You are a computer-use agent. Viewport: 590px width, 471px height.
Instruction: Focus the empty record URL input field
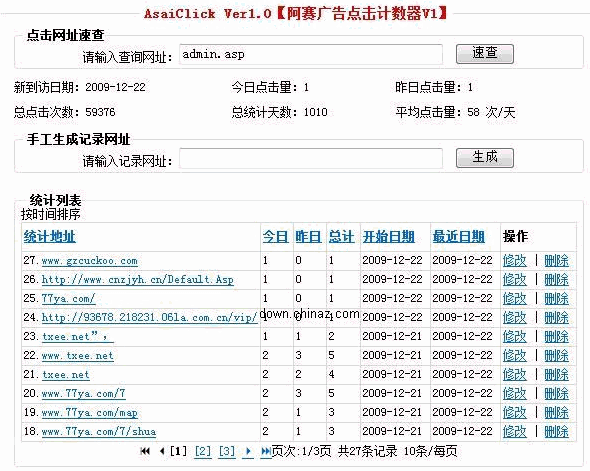311,158
